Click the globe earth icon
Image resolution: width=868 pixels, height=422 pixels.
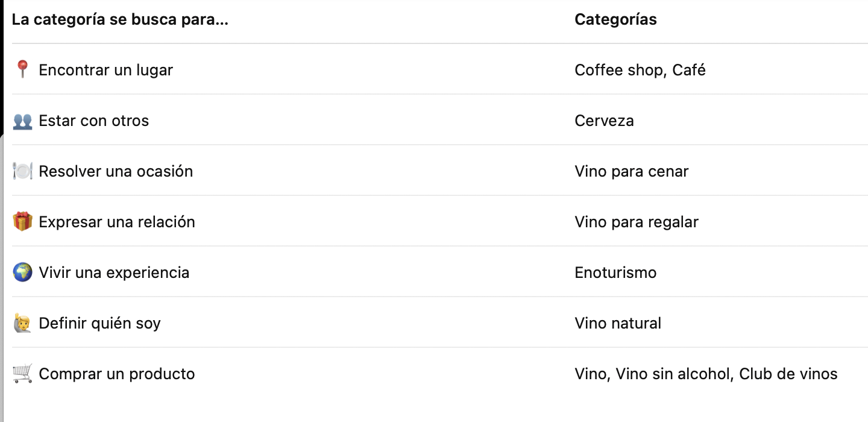[22, 272]
